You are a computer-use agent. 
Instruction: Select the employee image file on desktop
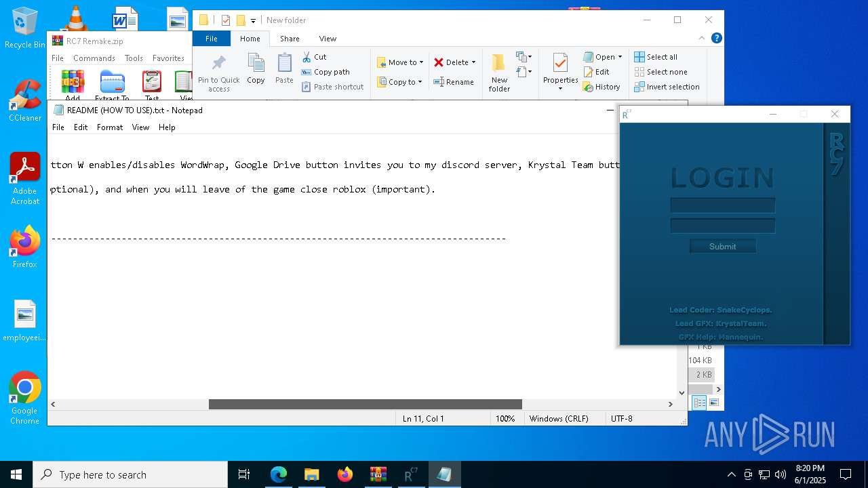click(x=25, y=321)
